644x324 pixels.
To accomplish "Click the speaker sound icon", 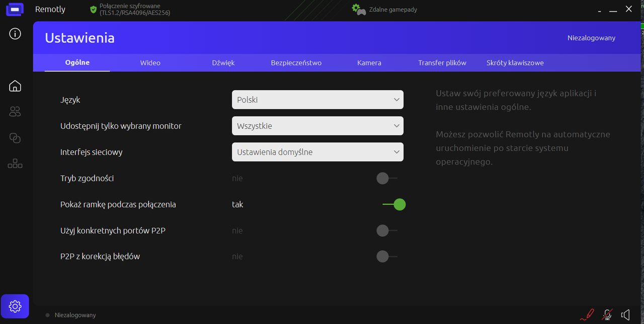I will tap(625, 315).
